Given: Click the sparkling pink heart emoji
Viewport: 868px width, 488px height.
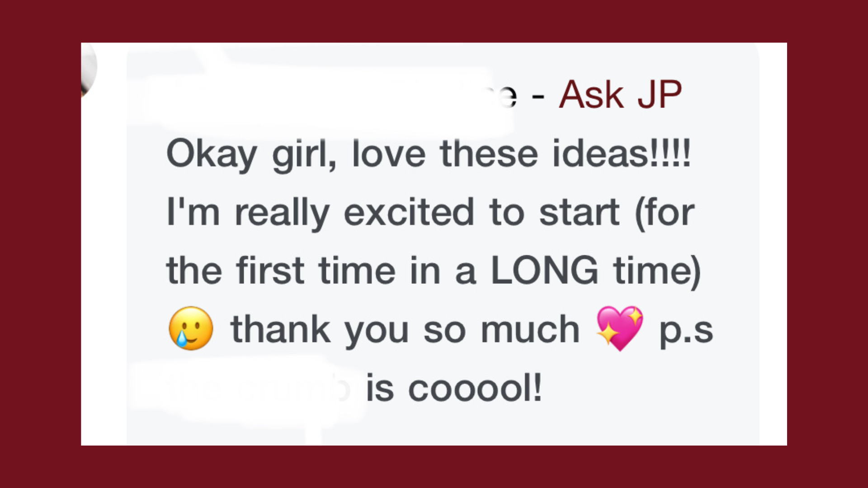Looking at the screenshot, I should tap(620, 328).
